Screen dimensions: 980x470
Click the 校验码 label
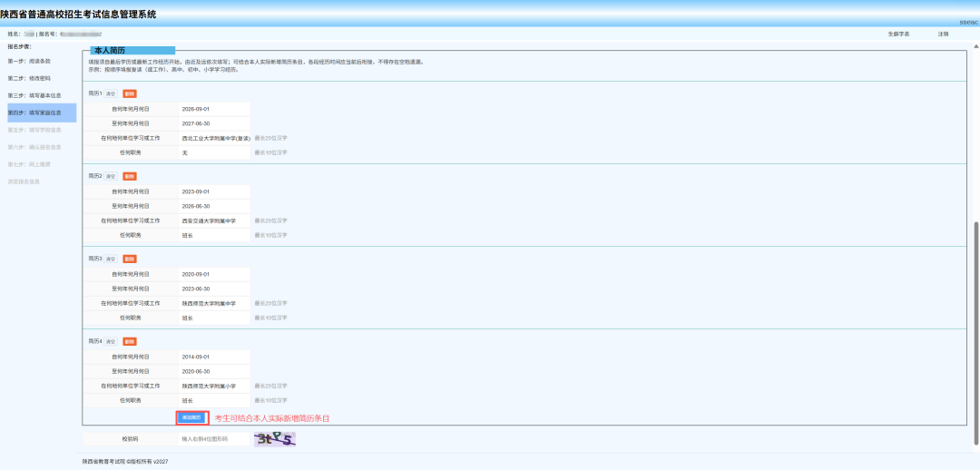[x=130, y=439]
